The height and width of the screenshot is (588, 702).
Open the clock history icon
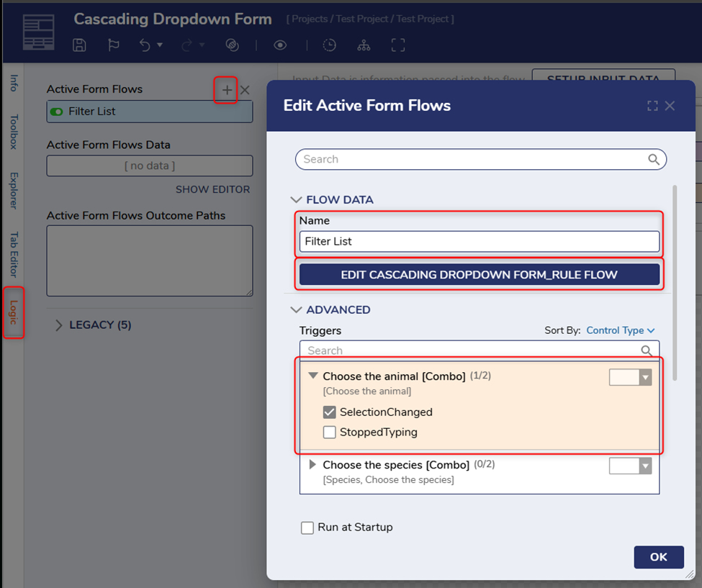point(329,45)
